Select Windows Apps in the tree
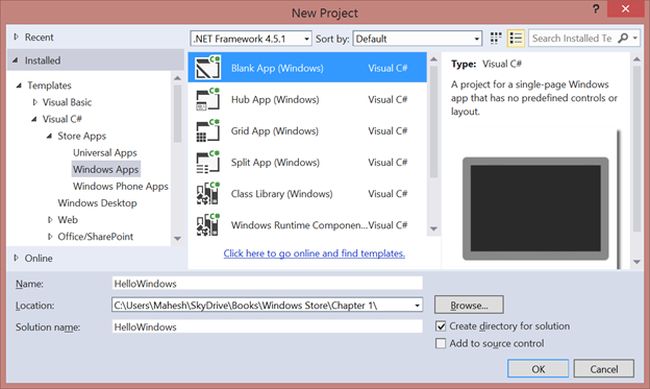This screenshot has width=650, height=389. click(106, 169)
